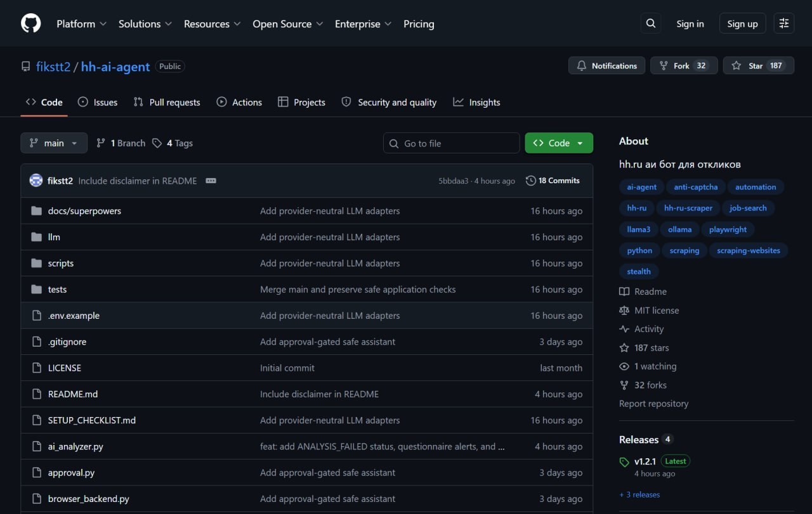Star the repository
The width and height of the screenshot is (812, 514).
758,66
